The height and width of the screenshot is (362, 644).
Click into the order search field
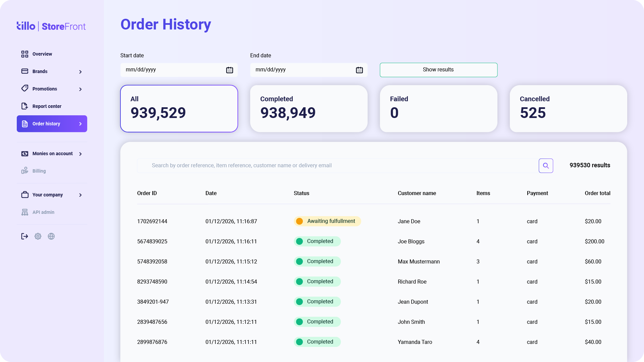[335, 165]
